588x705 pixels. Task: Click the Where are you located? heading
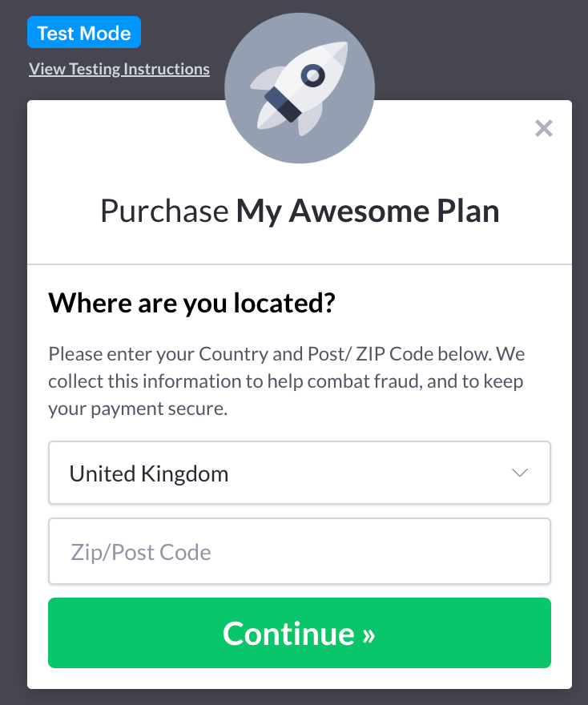pos(192,303)
